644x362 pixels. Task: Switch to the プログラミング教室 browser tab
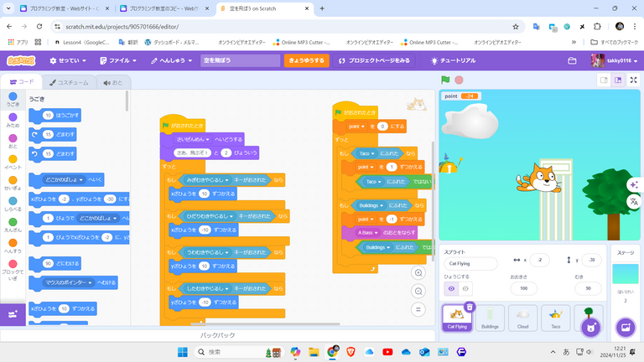coord(65,8)
